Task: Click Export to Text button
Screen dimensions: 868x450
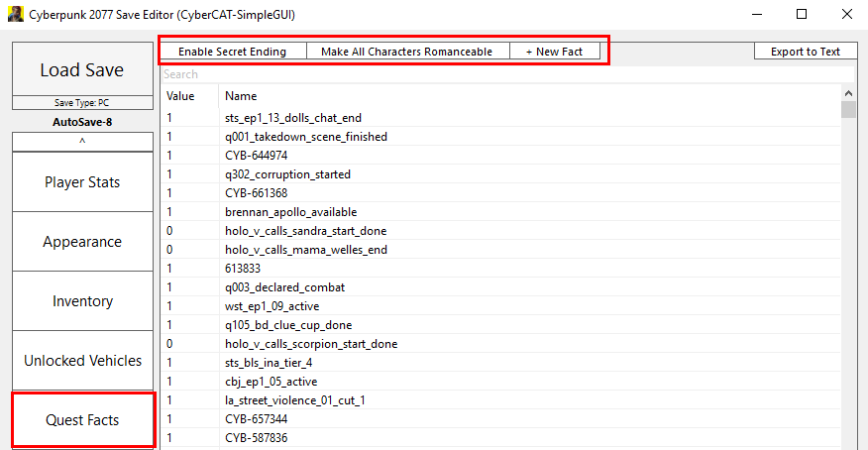Action: click(x=805, y=52)
